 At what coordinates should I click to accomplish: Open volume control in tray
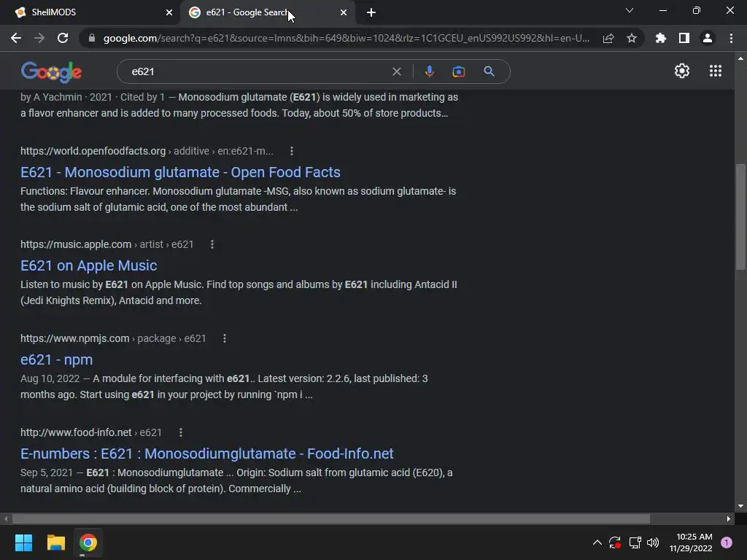(x=653, y=542)
